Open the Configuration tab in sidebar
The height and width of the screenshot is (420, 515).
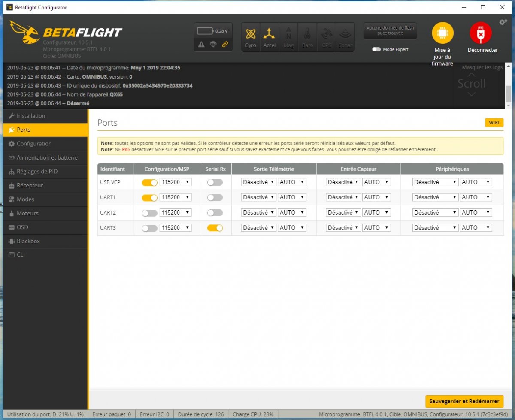tap(34, 144)
